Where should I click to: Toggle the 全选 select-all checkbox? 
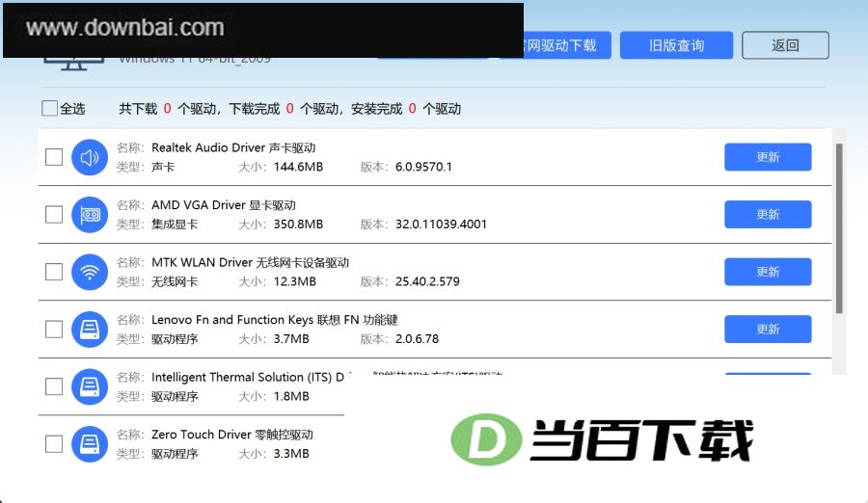[50, 109]
